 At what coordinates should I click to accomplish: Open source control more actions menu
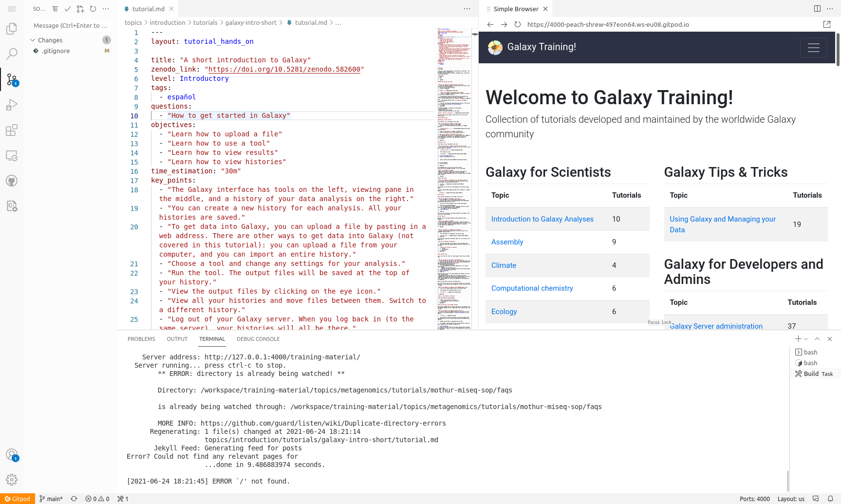[x=106, y=9]
